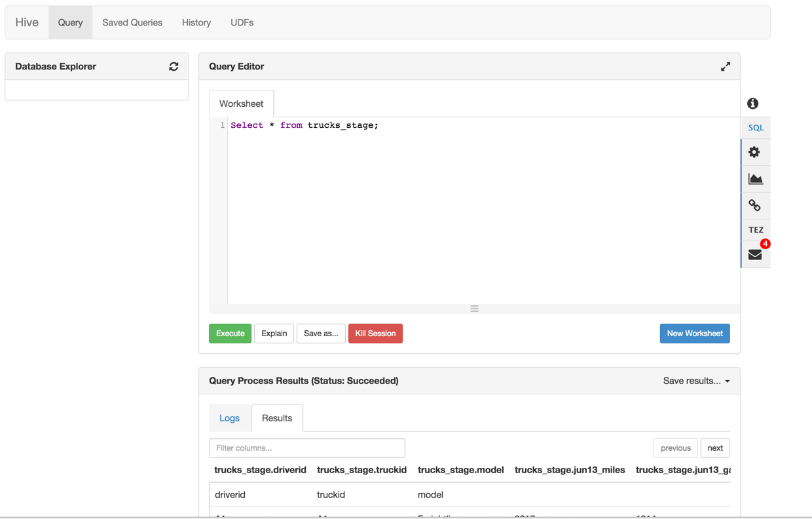Image resolution: width=812 pixels, height=519 pixels.
Task: Kill the current session
Action: [x=375, y=333]
